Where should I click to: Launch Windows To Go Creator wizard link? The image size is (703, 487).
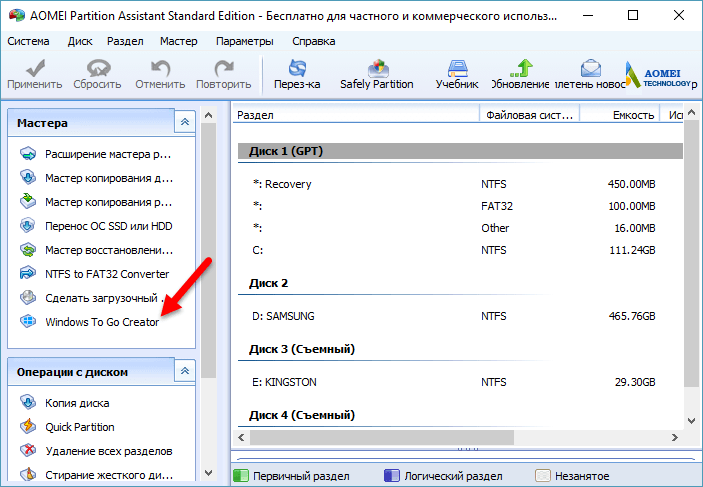pyautogui.click(x=102, y=322)
